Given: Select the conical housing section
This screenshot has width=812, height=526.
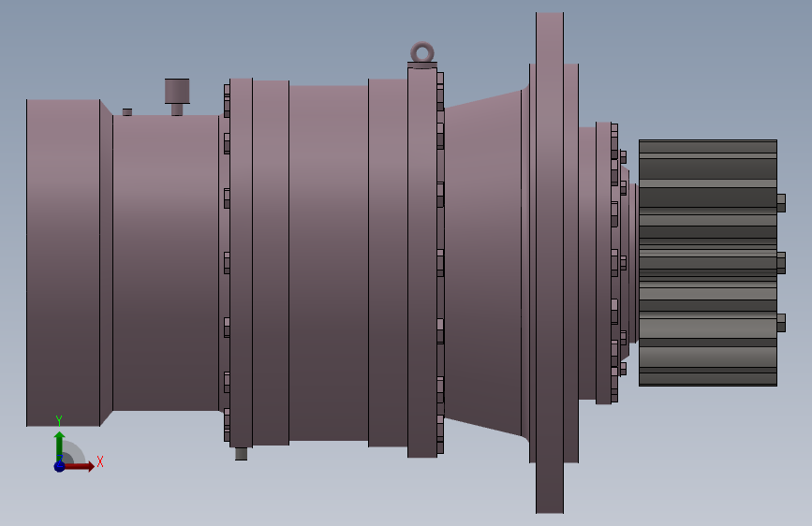Looking at the screenshot, I should [483, 263].
